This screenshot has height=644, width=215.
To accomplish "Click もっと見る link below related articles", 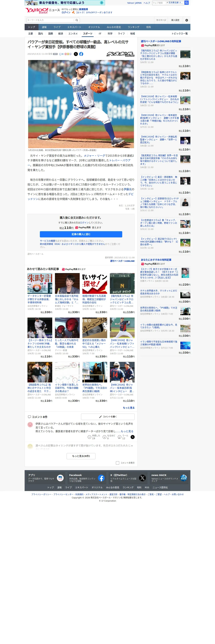I will tap(129, 407).
